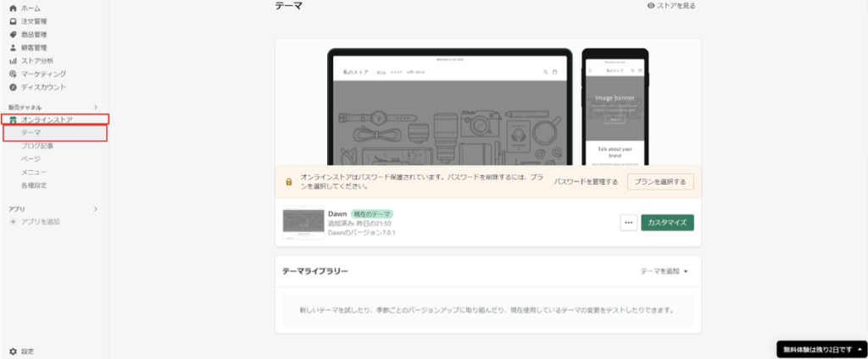Click the Online Store shop icon
This screenshot has width=868, height=359.
coord(14,120)
